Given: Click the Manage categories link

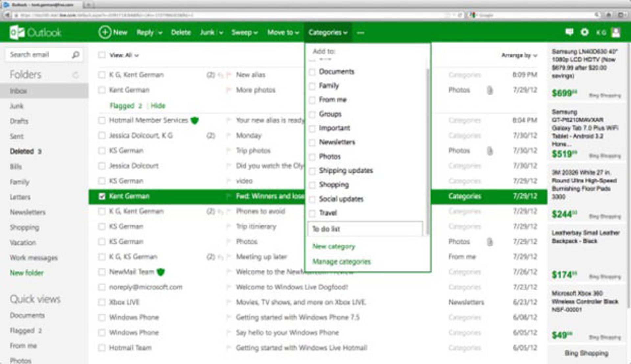Looking at the screenshot, I should (341, 262).
